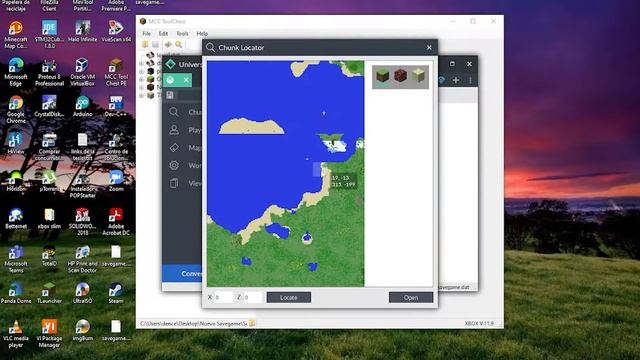Open the Microsoft Teams desktop shortcut
Screen dimensions: 640x360
pyautogui.click(x=16, y=259)
